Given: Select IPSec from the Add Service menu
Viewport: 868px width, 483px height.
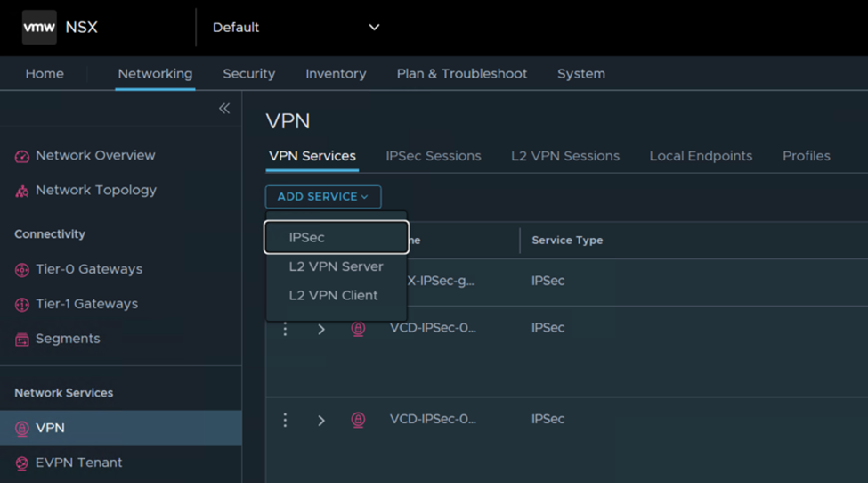Looking at the screenshot, I should click(337, 237).
